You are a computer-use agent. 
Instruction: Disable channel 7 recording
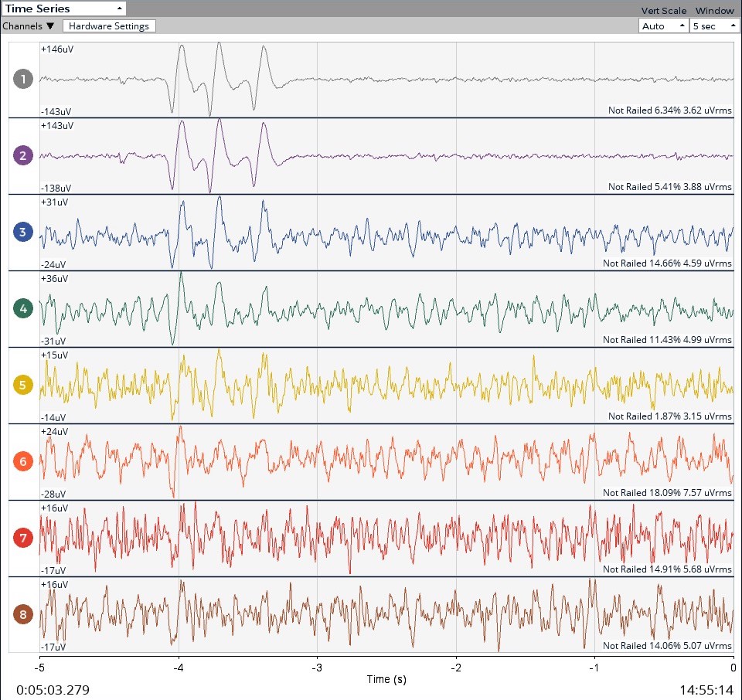pos(22,538)
